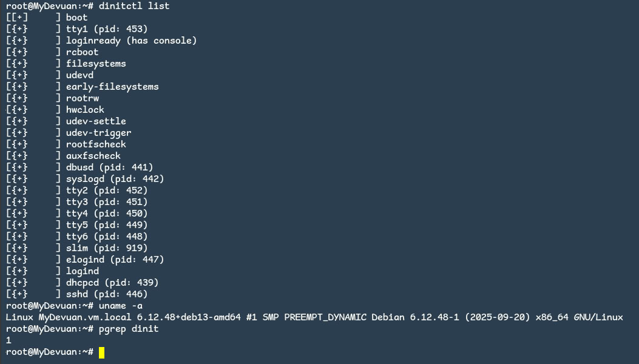The image size is (639, 364).
Task: Click the "udev-settle" service name
Action: point(96,121)
